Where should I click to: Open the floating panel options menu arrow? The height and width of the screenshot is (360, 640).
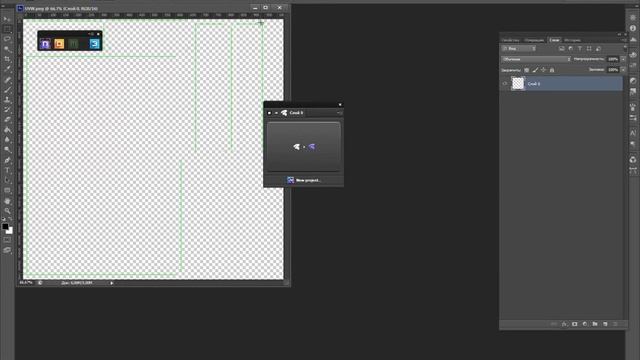340,113
